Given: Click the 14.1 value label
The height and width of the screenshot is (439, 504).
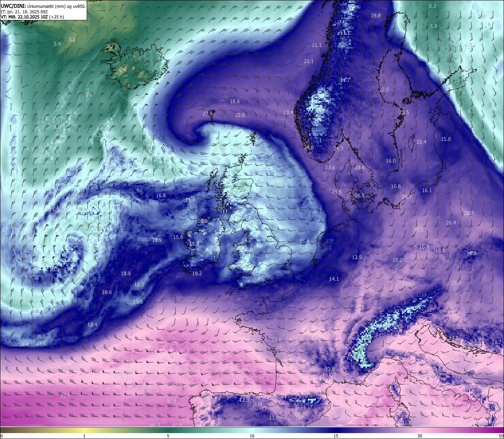Looking at the screenshot, I should pyautogui.click(x=334, y=279).
